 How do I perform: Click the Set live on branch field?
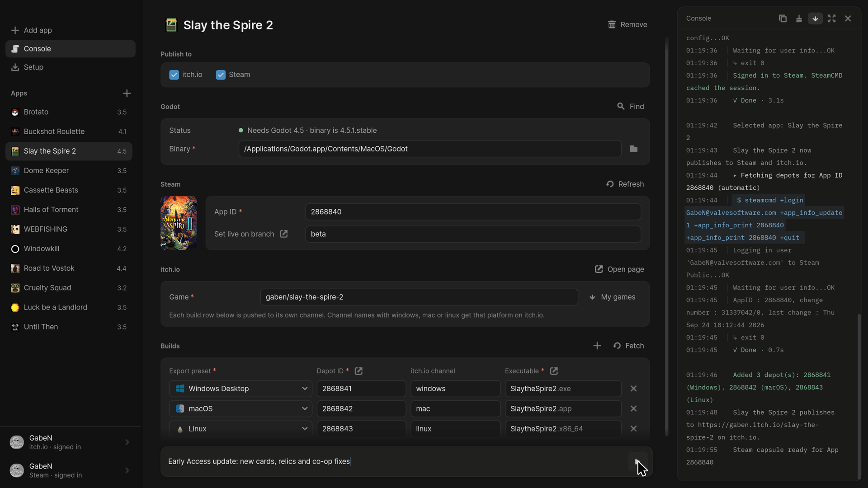tap(473, 234)
